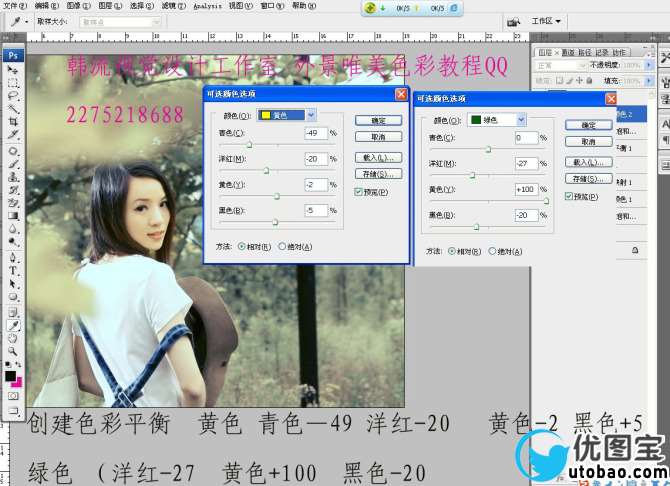Viewport: 670px width, 486px height.
Task: Select the Crop tool
Action: tap(13, 121)
